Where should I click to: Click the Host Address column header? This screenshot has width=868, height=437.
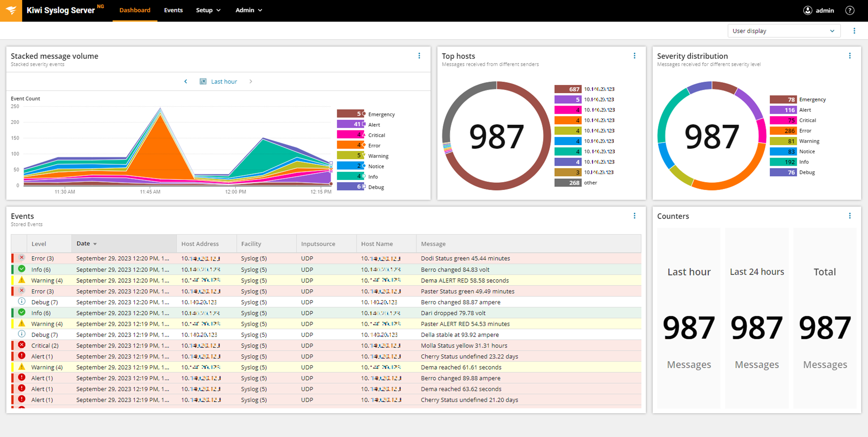click(x=207, y=244)
